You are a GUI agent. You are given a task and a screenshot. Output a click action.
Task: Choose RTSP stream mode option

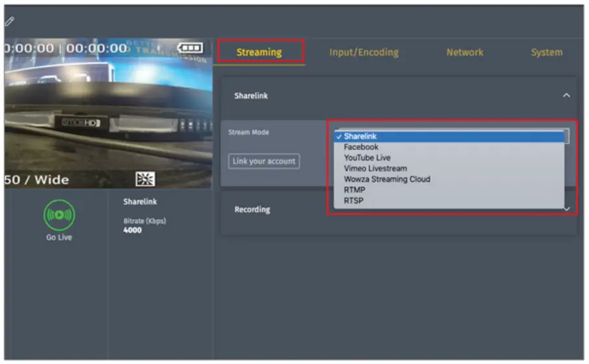[449, 201]
